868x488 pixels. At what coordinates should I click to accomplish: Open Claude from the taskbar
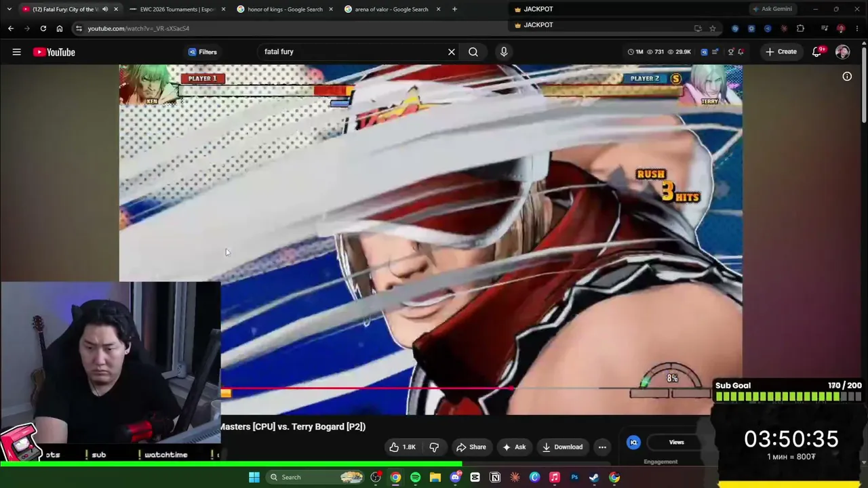515,477
